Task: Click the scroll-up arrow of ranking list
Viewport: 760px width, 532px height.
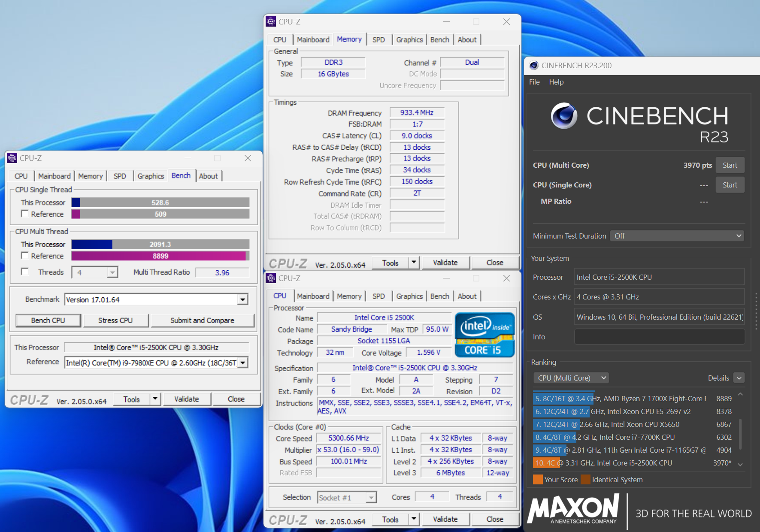Action: pyautogui.click(x=740, y=394)
